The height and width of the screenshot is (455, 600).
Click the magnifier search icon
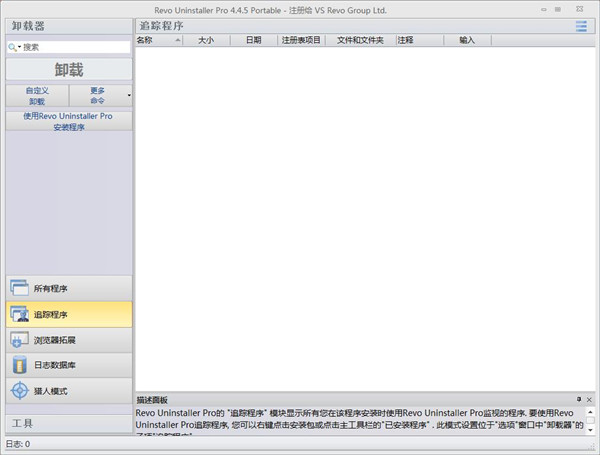tap(12, 47)
